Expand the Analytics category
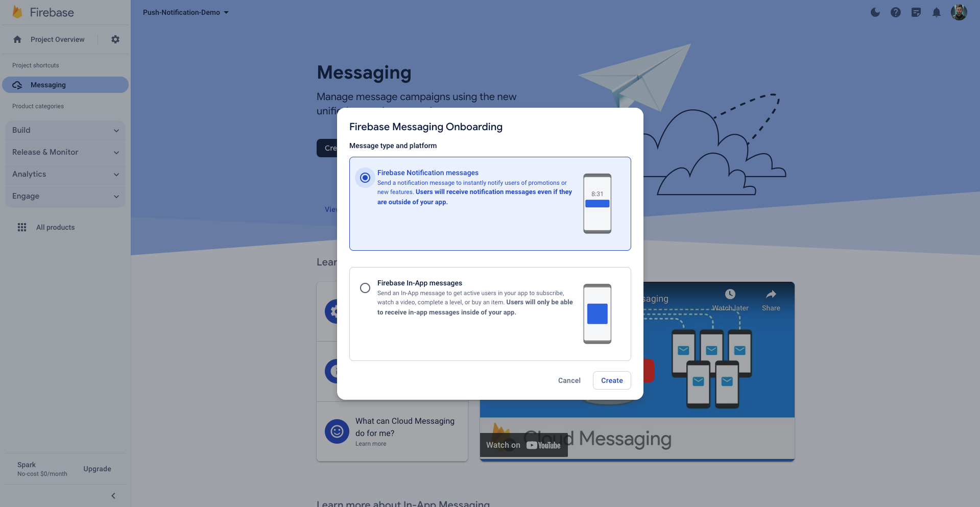 point(65,174)
